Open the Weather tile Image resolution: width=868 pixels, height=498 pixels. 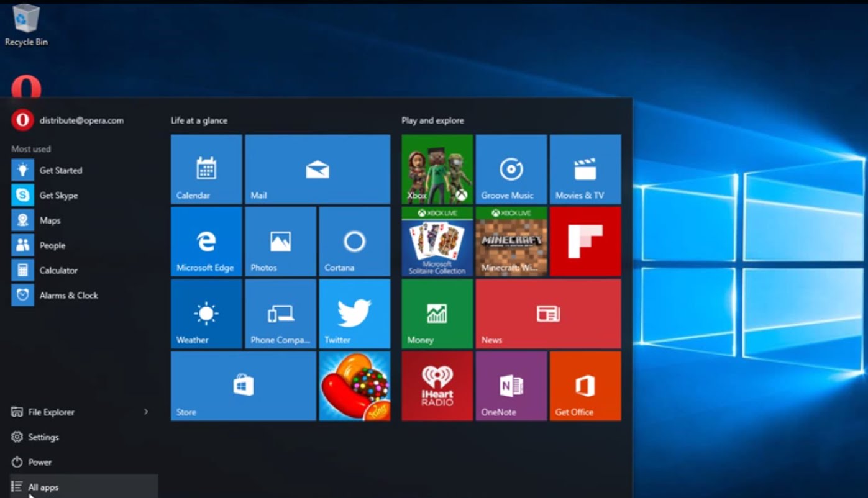[206, 314]
